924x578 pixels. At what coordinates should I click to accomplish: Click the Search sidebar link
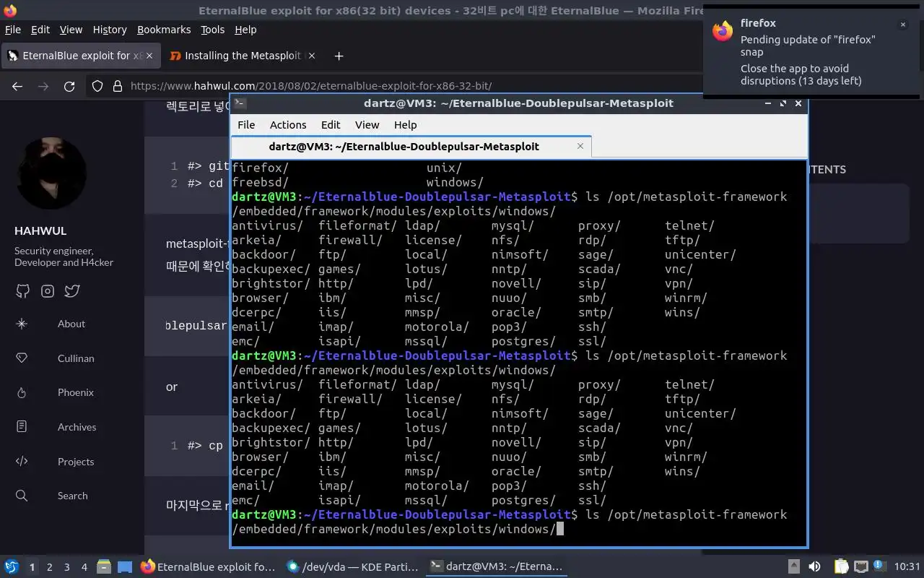[72, 496]
